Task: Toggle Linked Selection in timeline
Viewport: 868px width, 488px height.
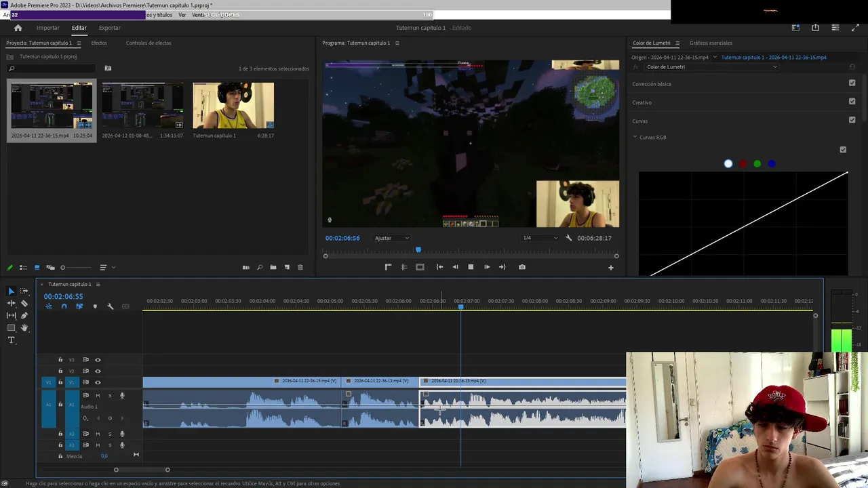Action: coord(79,306)
